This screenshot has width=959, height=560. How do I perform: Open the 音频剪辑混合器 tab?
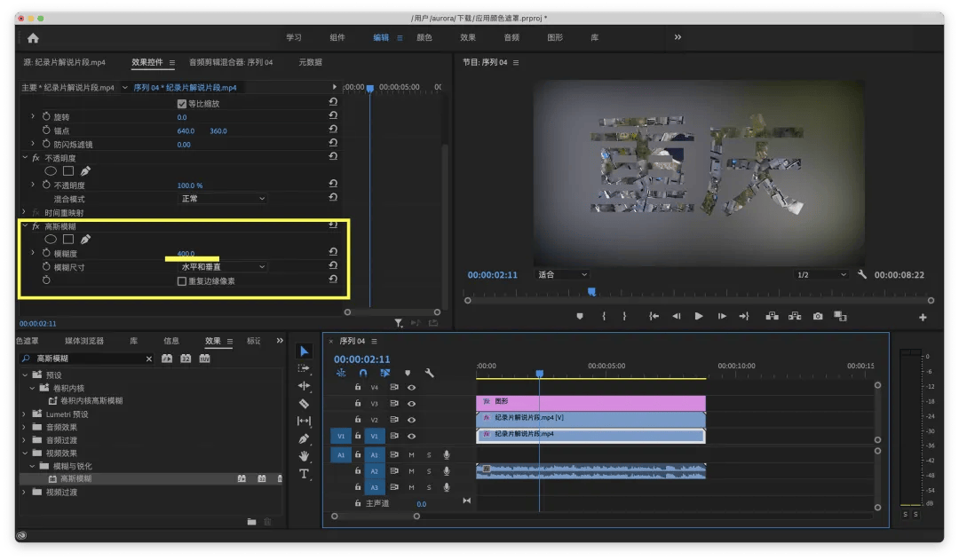231,62
